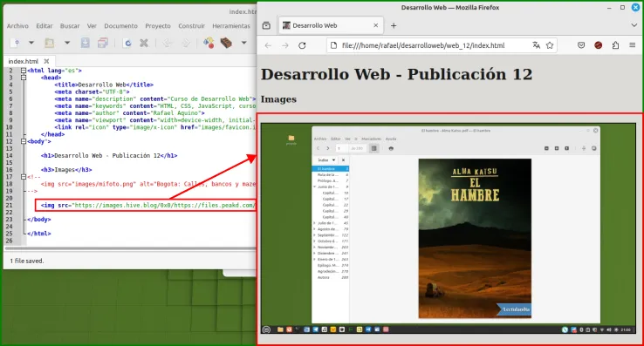Collapse the head section fold marker
644x346 pixels.
click(x=24, y=78)
